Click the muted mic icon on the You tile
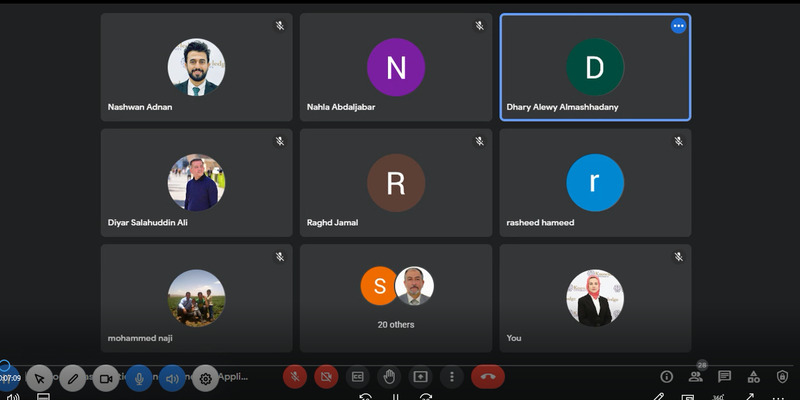The width and height of the screenshot is (800, 400). [678, 257]
